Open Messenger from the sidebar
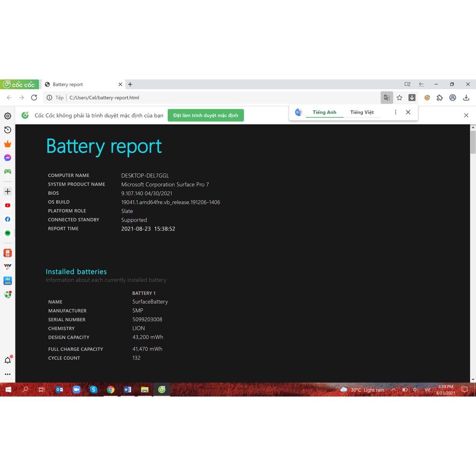The width and height of the screenshot is (476, 476). coord(7,158)
